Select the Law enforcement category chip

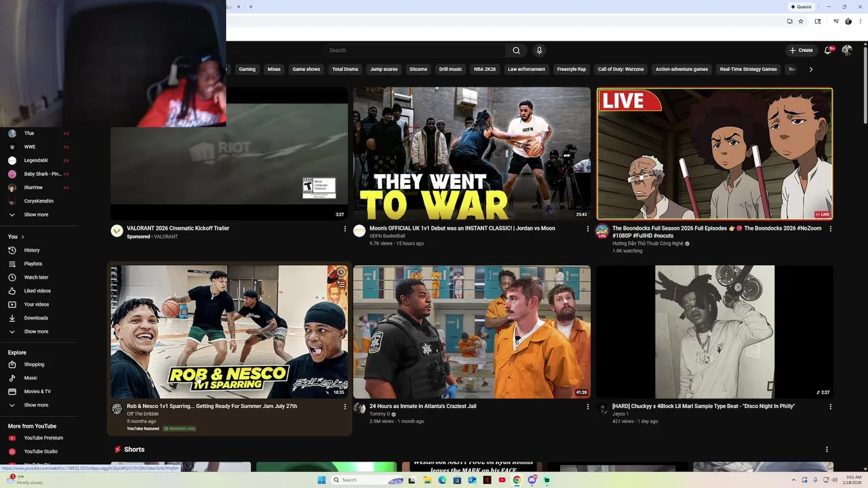pyautogui.click(x=526, y=69)
